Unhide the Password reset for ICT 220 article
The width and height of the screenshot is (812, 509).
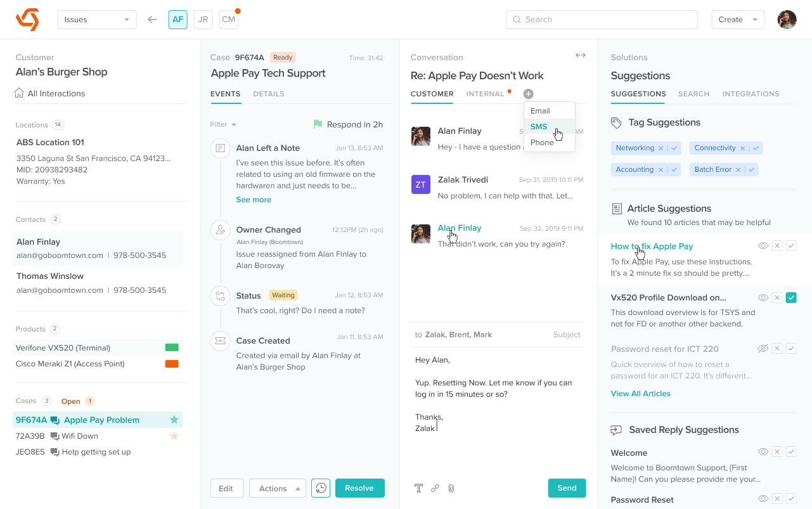(763, 349)
